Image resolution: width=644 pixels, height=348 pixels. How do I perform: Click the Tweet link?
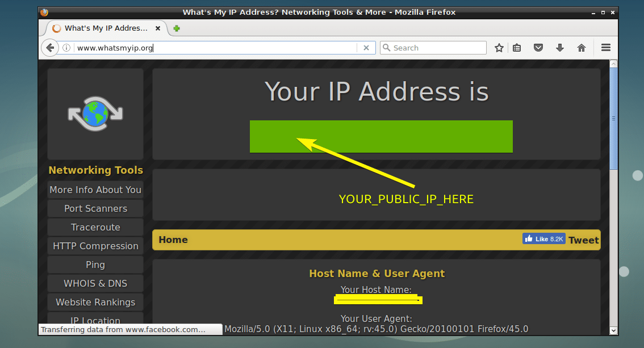[x=584, y=240]
